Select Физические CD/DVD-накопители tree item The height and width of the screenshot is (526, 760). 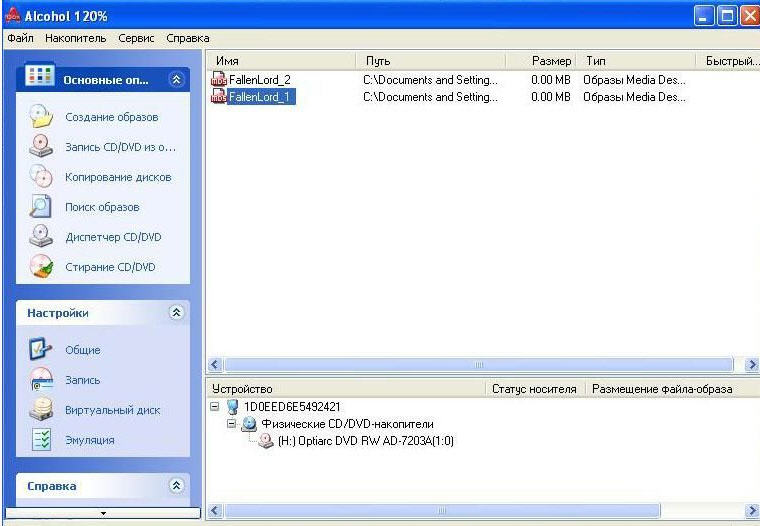[x=348, y=424]
